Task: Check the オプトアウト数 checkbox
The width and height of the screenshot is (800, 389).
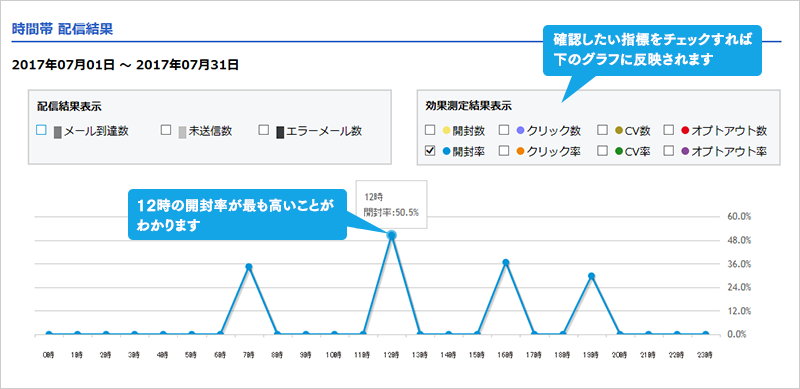Action: 668,130
